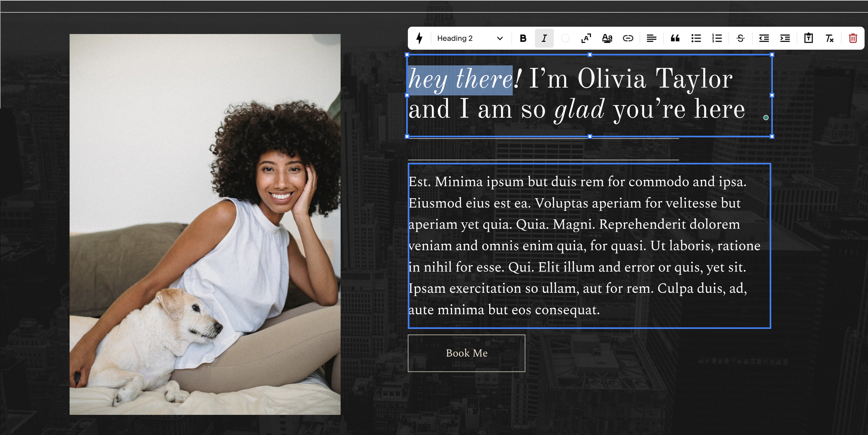The width and height of the screenshot is (868, 435).
Task: Open the Aa font style options
Action: [x=607, y=38]
